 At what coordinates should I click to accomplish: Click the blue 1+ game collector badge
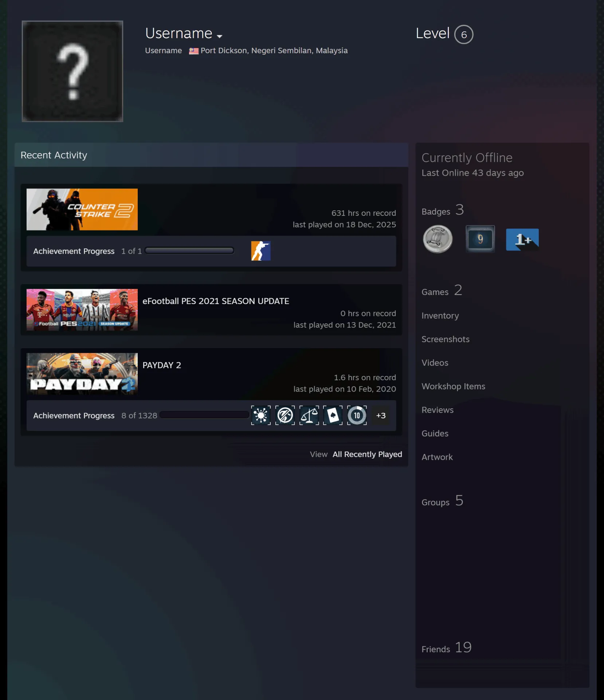click(522, 239)
